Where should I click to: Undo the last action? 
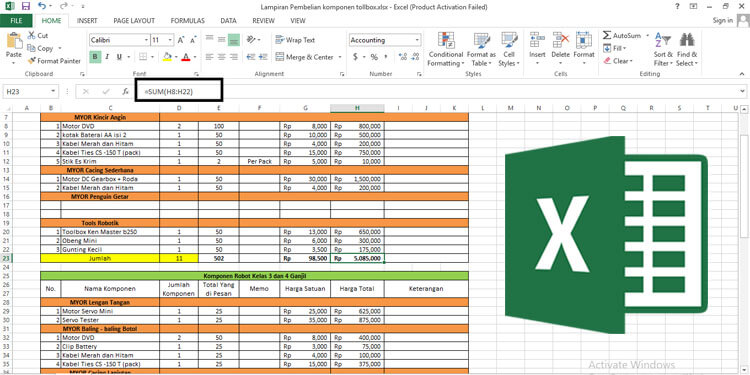tap(41, 6)
